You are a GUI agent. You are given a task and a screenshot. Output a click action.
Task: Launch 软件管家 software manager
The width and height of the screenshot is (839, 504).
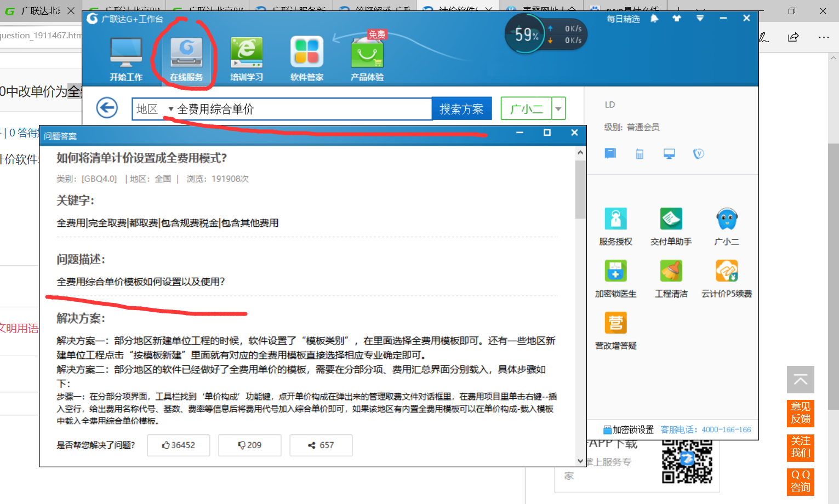pos(307,59)
